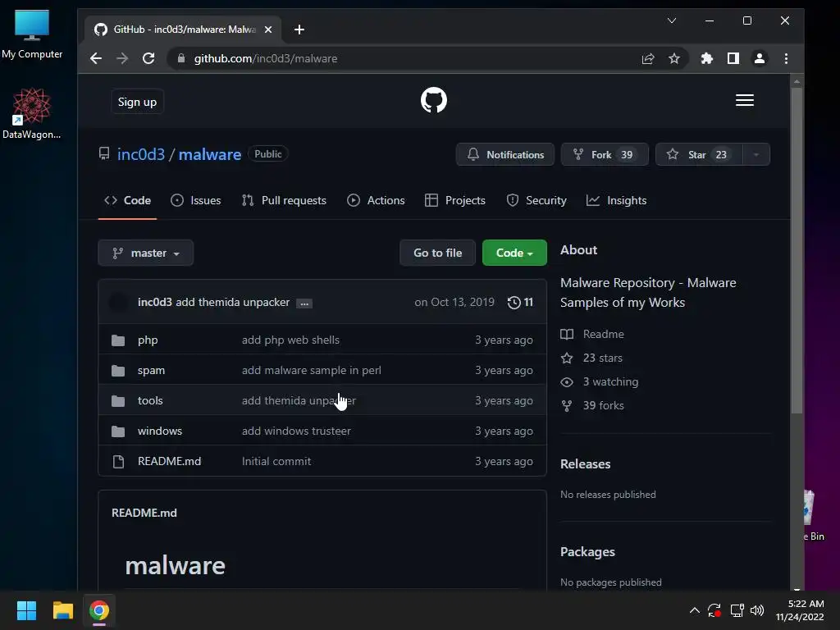
Task: Open the windows folder
Action: (160, 431)
